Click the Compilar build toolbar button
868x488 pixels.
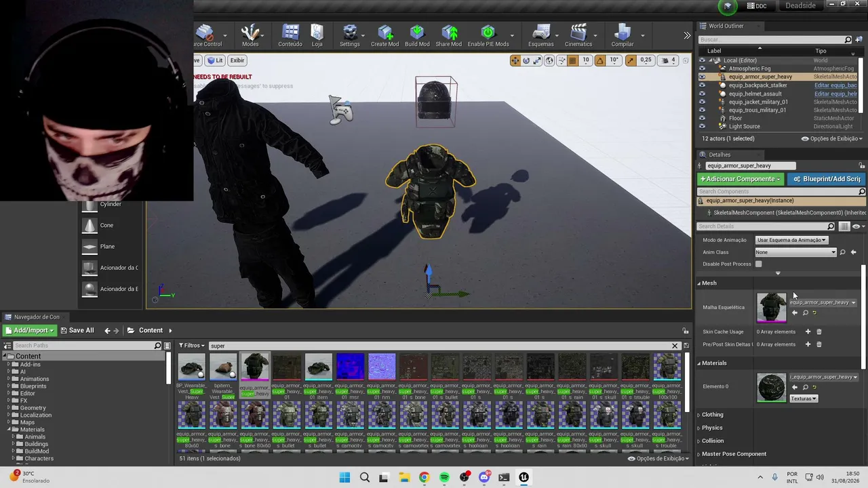pyautogui.click(x=623, y=36)
